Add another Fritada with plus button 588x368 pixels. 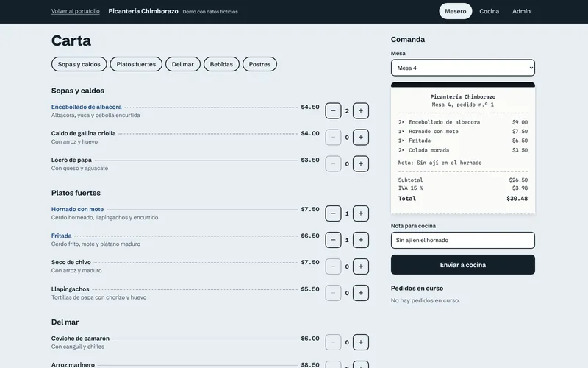click(x=360, y=240)
